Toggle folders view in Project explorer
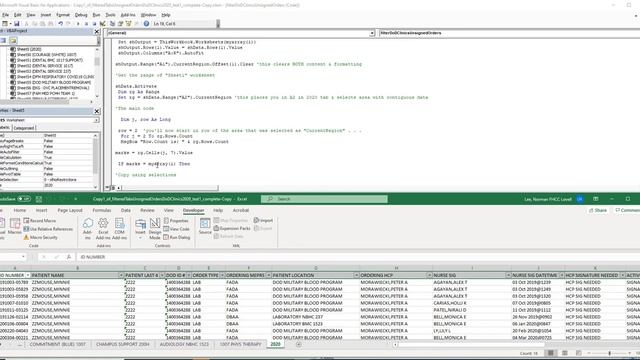Screen dimensions: 640x360 [13, 40]
